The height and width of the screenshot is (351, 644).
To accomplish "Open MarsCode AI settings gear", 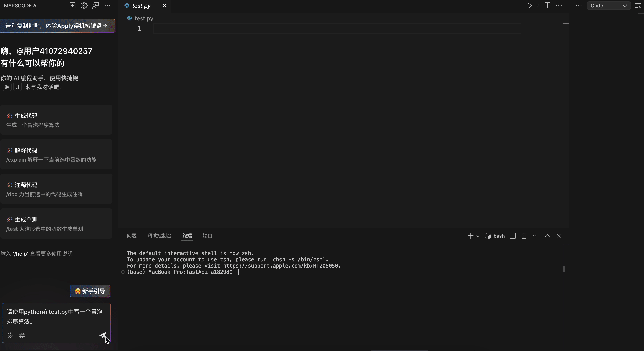I will (x=84, y=6).
